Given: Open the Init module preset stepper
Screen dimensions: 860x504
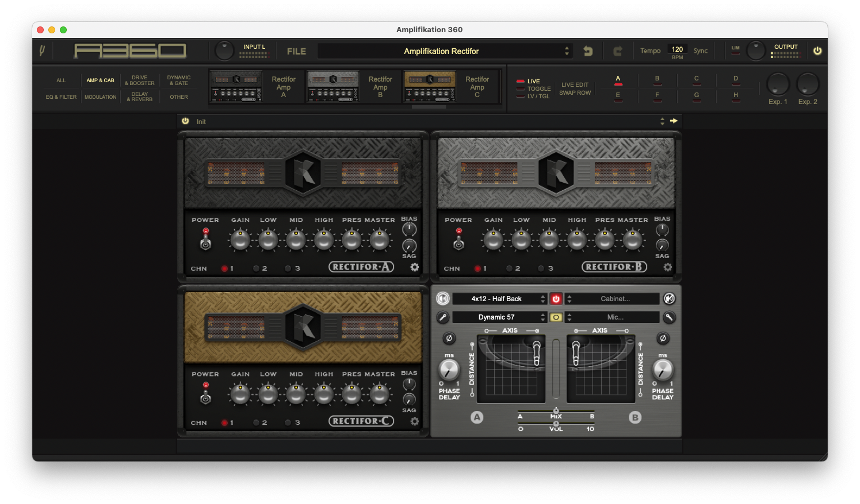Looking at the screenshot, I should (x=662, y=121).
